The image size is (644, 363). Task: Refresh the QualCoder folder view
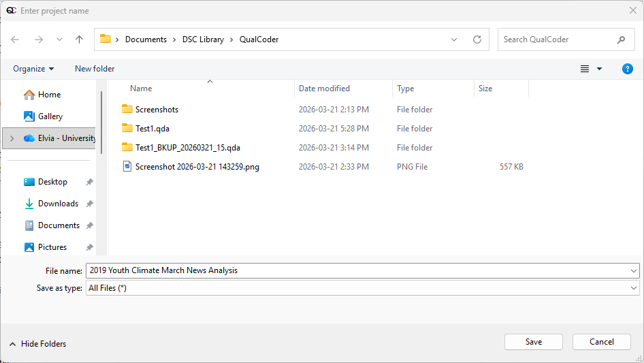(x=477, y=40)
